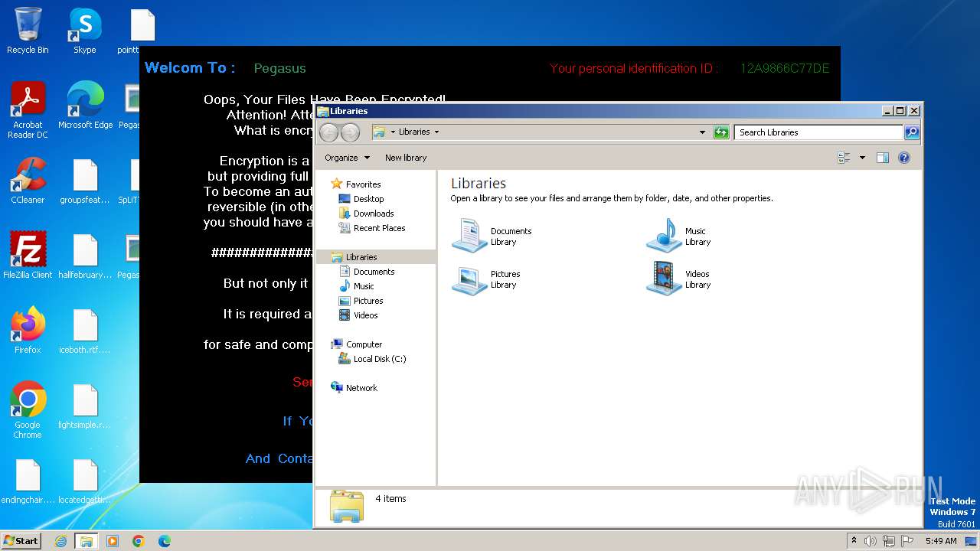This screenshot has width=980, height=551.
Task: Select the lightsimple file icon
Action: pos(85,406)
